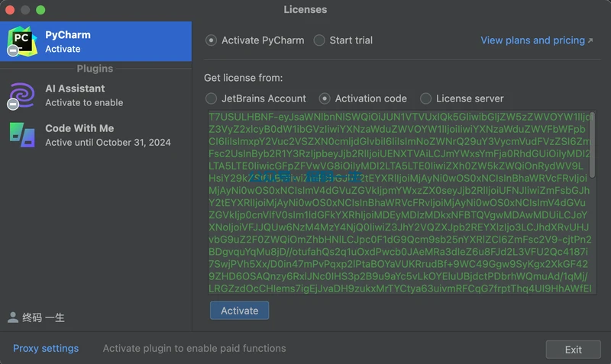Screen dimensions: 611x364
Task: Click the AI Assistant plugin icon
Action: pyautogui.click(x=21, y=95)
